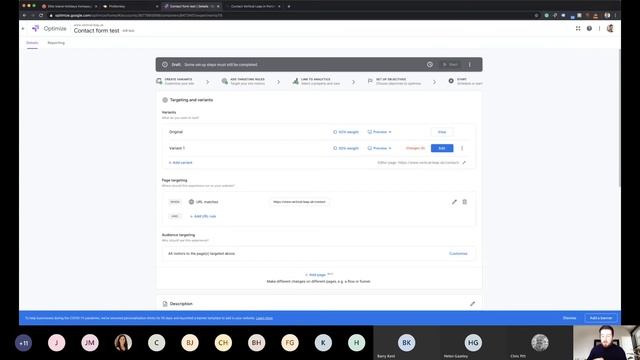Click the Create Variants step icon
The height and width of the screenshot is (360, 640).
pos(159,81)
